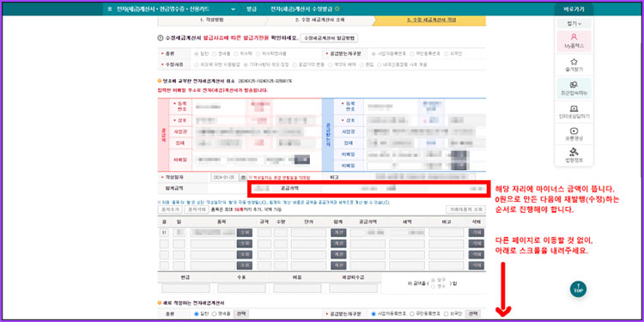Click the 현금 amount input field

(185, 288)
